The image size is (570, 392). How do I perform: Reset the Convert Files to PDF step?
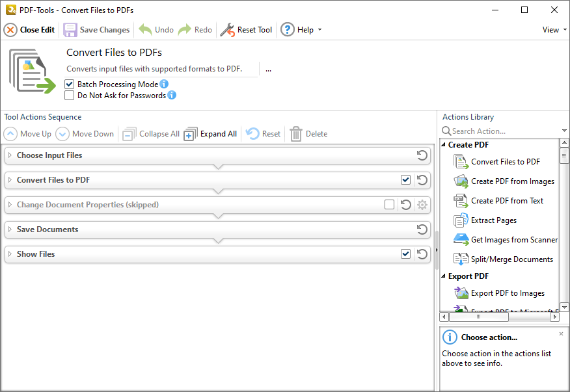point(422,180)
